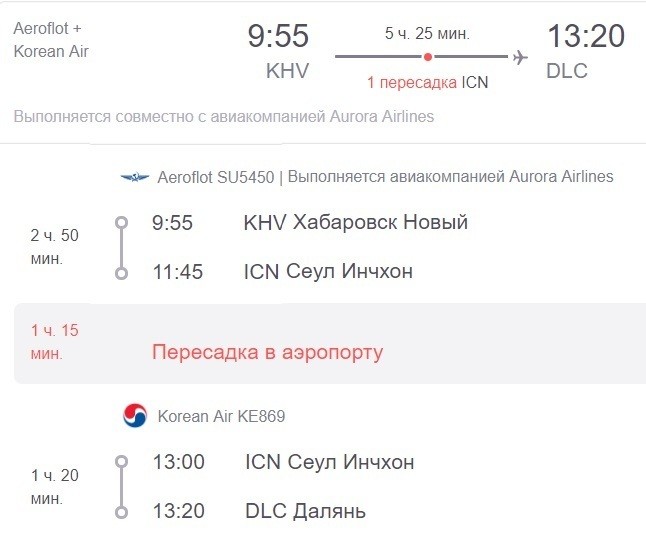
Task: Click the Korean Air logo icon
Action: tap(134, 416)
